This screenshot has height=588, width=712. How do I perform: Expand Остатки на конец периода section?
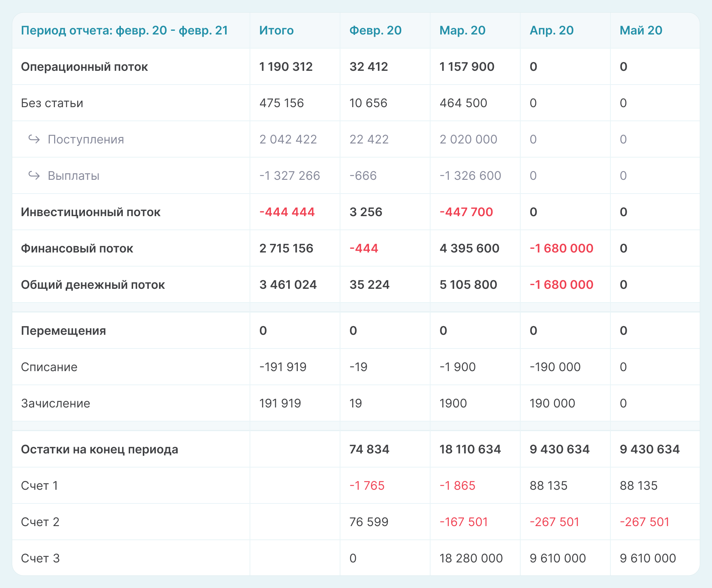coord(99,449)
